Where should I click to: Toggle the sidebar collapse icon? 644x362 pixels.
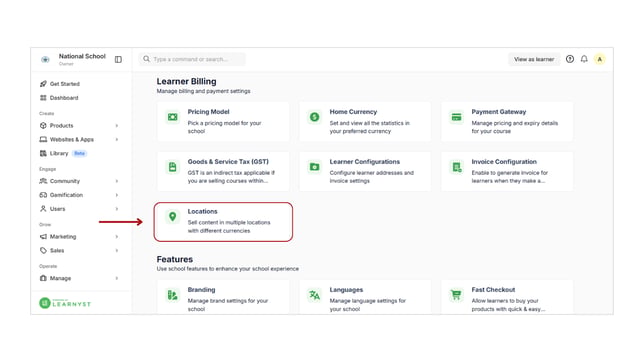coord(118,60)
